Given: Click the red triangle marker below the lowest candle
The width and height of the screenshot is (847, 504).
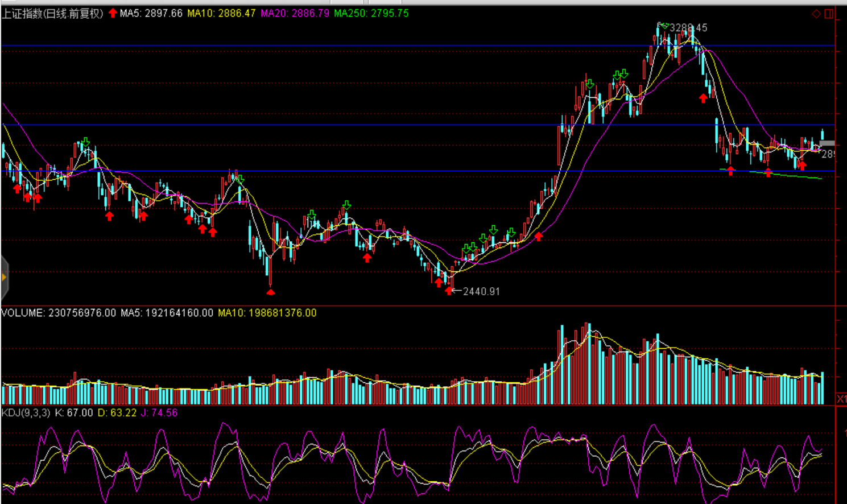Looking at the screenshot, I should point(271,292).
